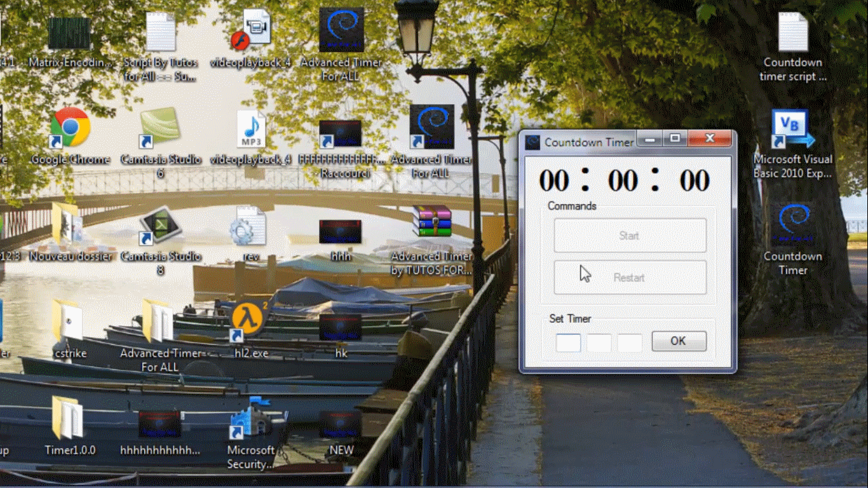Select the Script By Tutos for All text file
This screenshot has height=488, width=868.
coord(160,32)
